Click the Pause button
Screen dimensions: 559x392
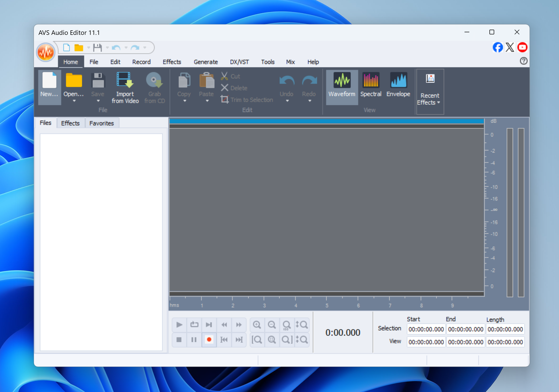194,340
